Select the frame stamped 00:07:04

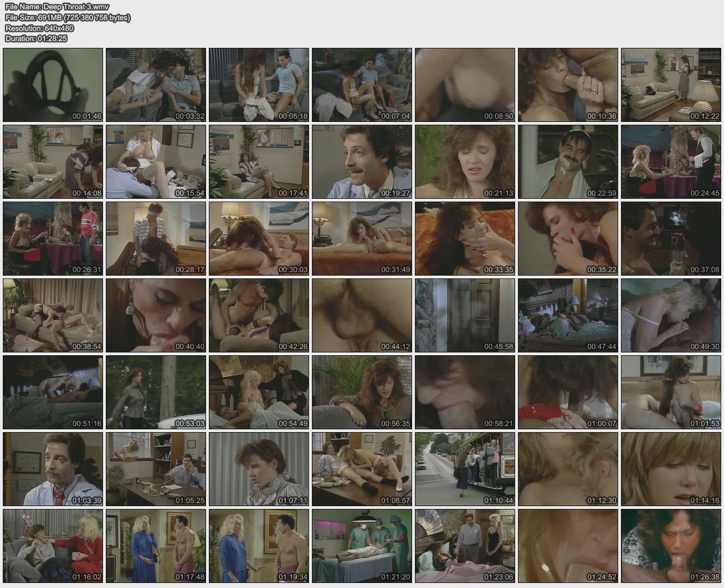click(362, 85)
